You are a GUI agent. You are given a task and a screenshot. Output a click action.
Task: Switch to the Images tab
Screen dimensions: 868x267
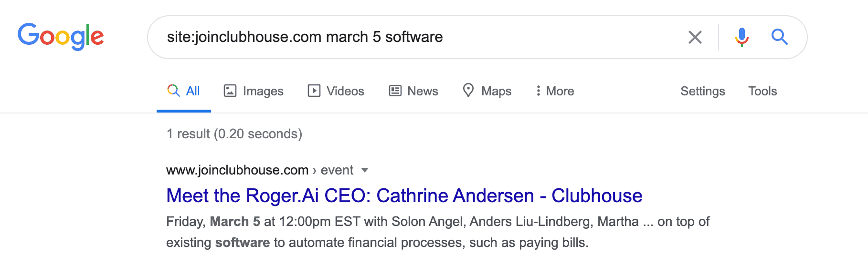pyautogui.click(x=254, y=91)
